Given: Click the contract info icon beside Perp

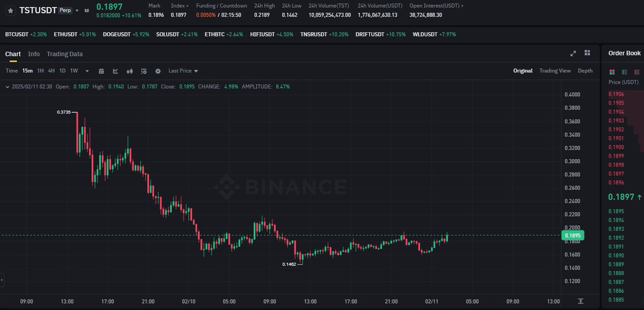Looking at the screenshot, I should tap(86, 10).
